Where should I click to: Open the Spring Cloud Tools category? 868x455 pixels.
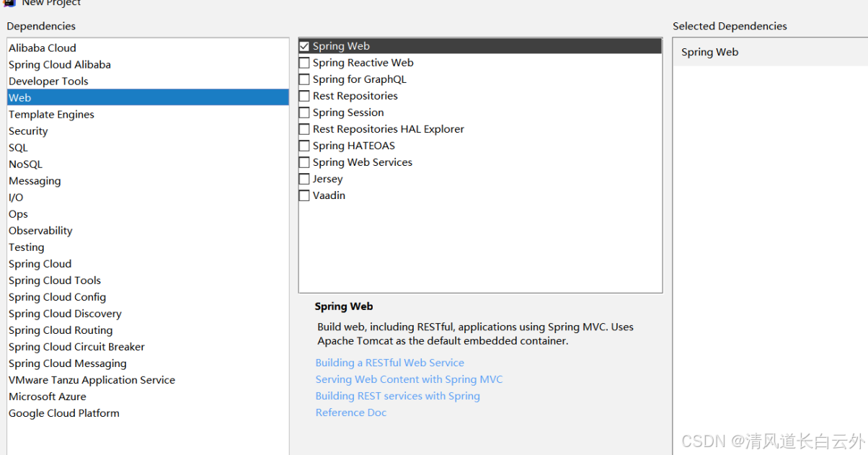[x=148, y=280]
